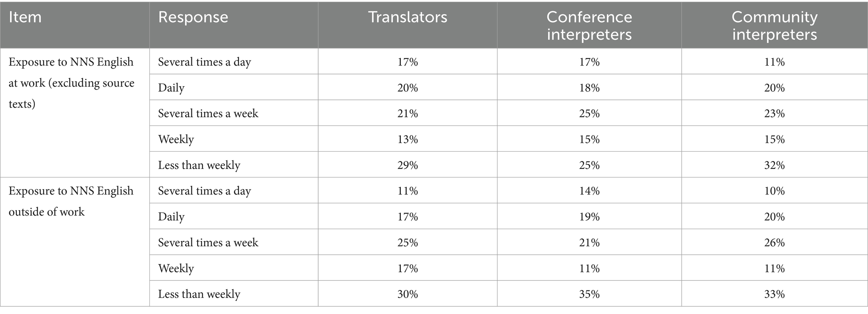
Task: Select the 32% Community interpreters cell
Action: (774, 165)
